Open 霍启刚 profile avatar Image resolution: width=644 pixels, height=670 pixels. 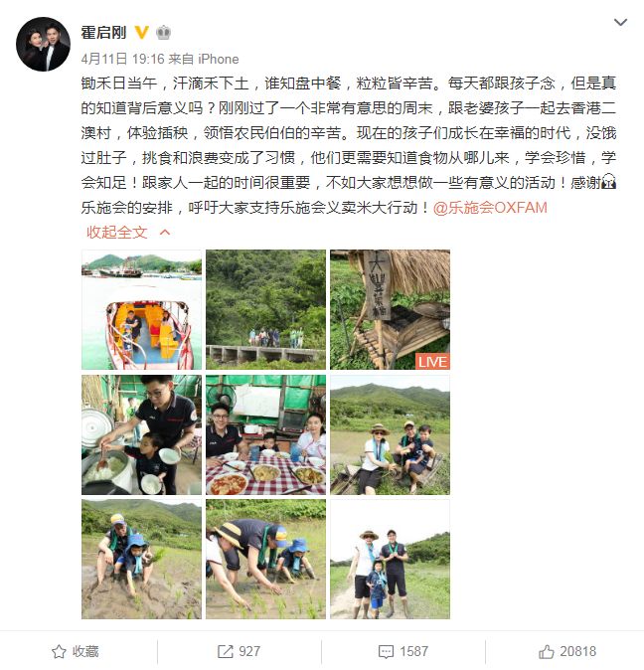43,44
